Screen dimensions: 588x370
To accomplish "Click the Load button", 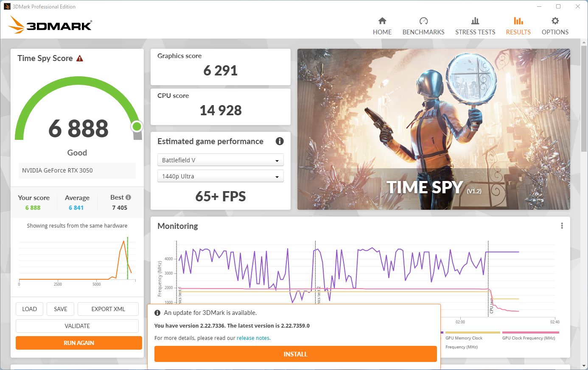I will [30, 309].
